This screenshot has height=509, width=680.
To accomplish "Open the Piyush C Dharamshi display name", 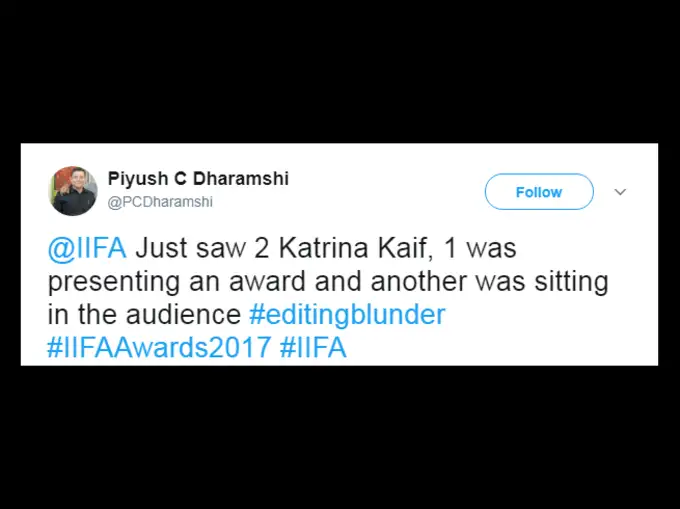I will [198, 179].
